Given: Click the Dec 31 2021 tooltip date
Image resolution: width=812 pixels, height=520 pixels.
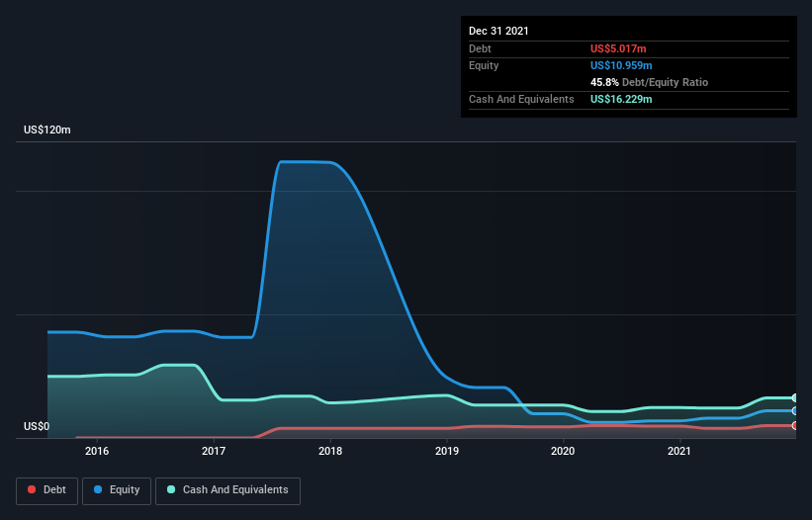Looking at the screenshot, I should pos(498,31).
